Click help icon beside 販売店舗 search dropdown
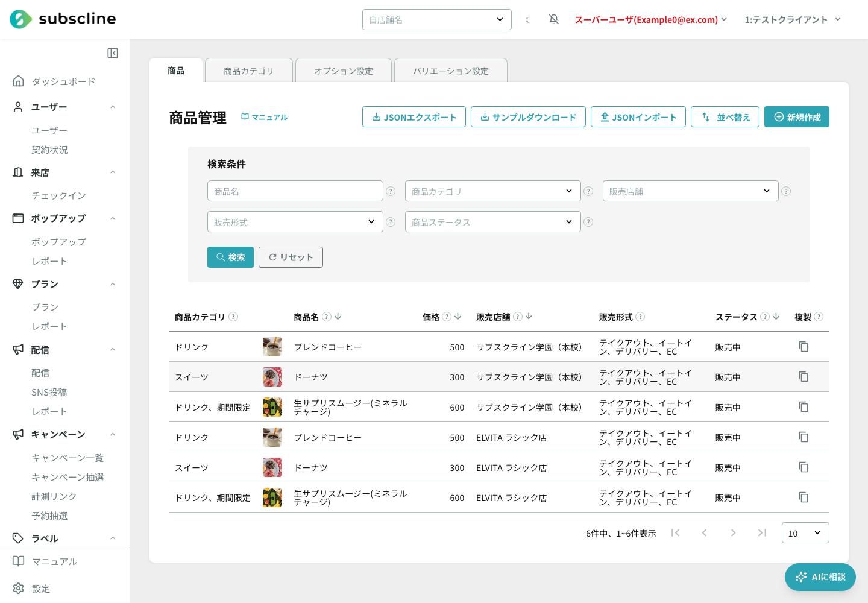868x603 pixels. tap(786, 191)
